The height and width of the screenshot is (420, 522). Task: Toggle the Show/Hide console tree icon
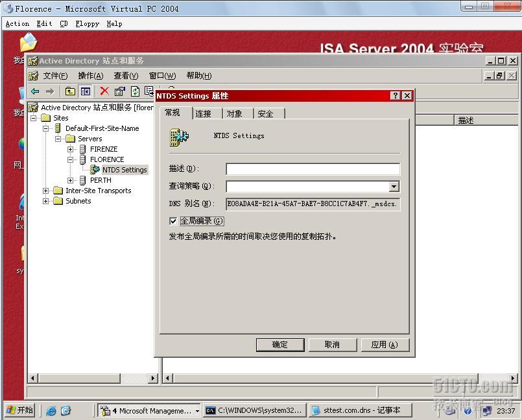[85, 91]
